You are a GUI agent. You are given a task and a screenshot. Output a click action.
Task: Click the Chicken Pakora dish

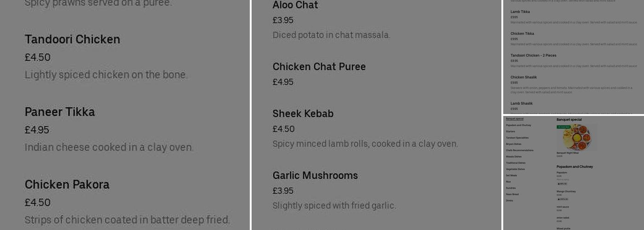click(x=67, y=185)
